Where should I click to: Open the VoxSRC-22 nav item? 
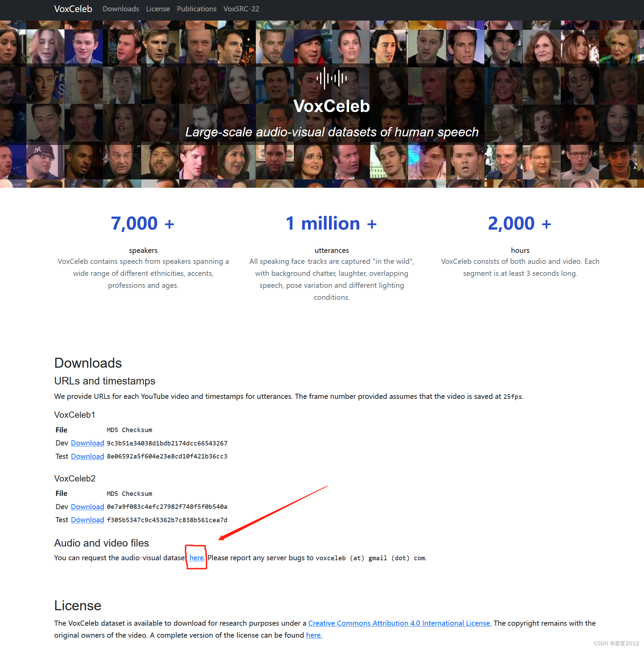tap(241, 9)
